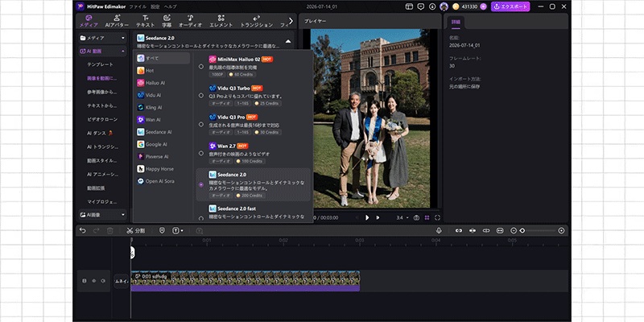Take a snapshot with camera icon
Image resolution: width=644 pixels, height=322 pixels.
pos(416,217)
